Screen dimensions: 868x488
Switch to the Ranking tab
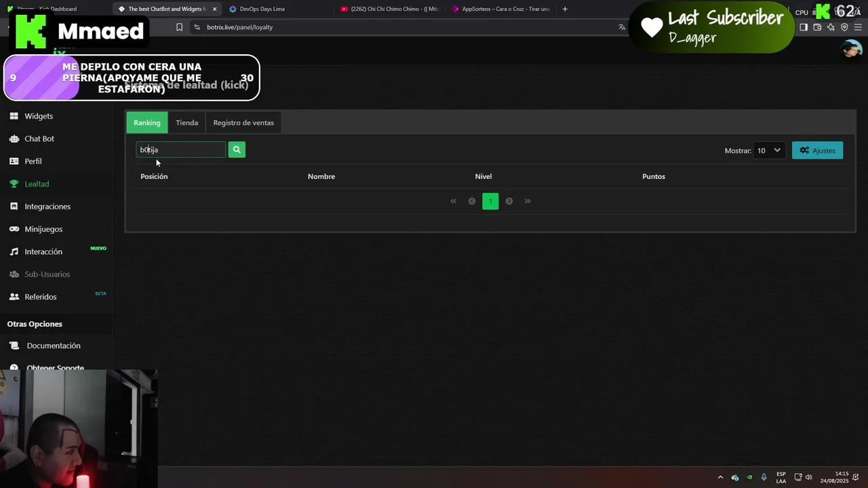tap(147, 123)
